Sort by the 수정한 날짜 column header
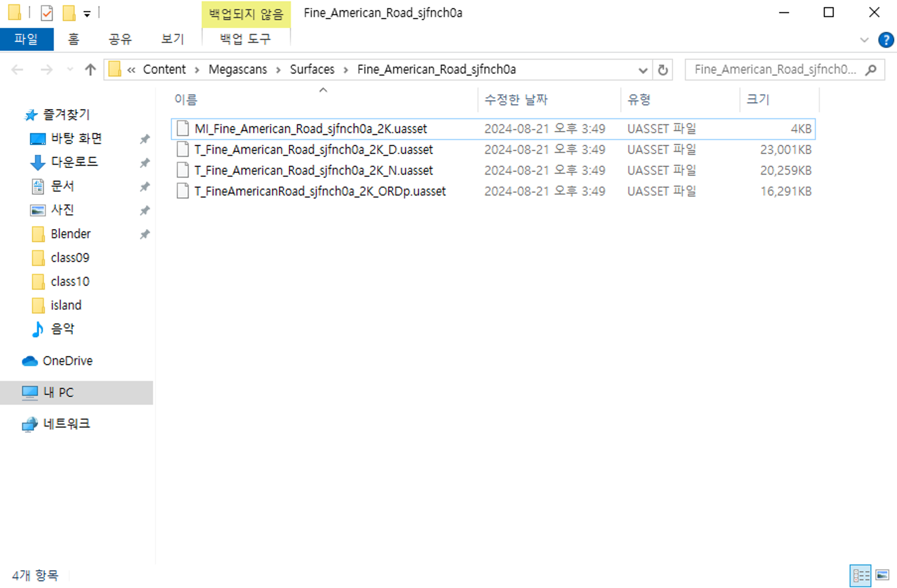The width and height of the screenshot is (897, 588). [x=549, y=99]
